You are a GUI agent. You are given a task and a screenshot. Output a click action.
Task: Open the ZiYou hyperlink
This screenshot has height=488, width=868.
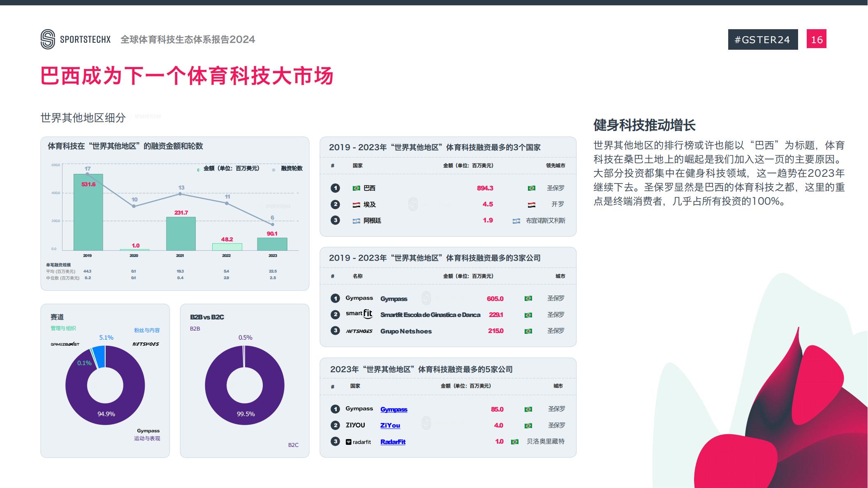pyautogui.click(x=390, y=426)
